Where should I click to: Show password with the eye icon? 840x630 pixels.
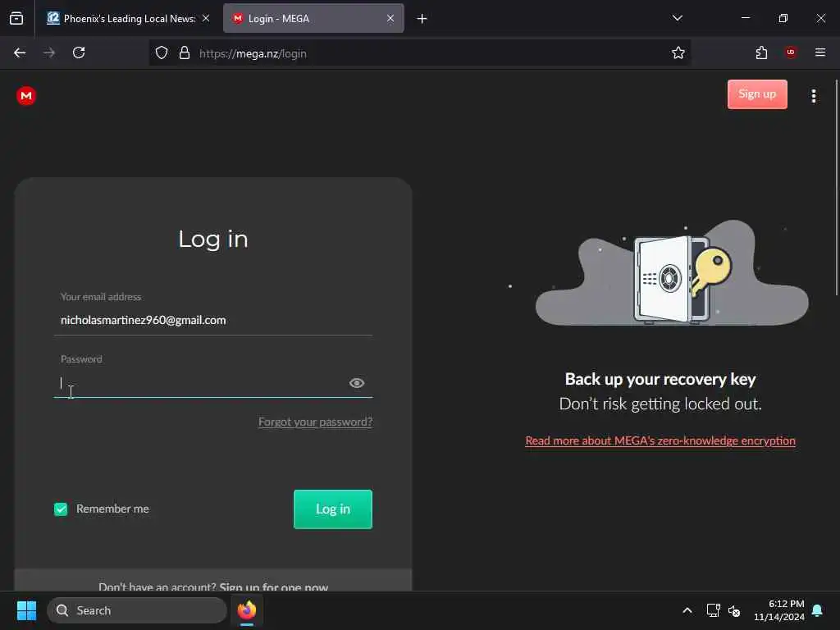357,383
